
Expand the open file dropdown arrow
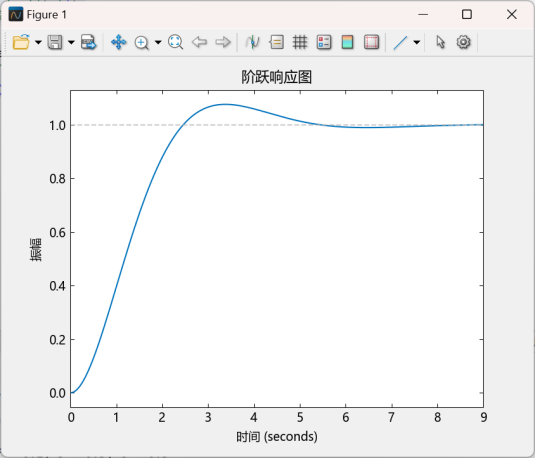coord(38,42)
